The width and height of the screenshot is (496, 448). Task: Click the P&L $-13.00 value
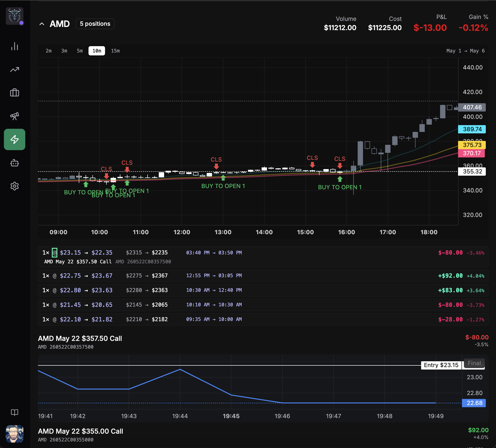(x=430, y=27)
